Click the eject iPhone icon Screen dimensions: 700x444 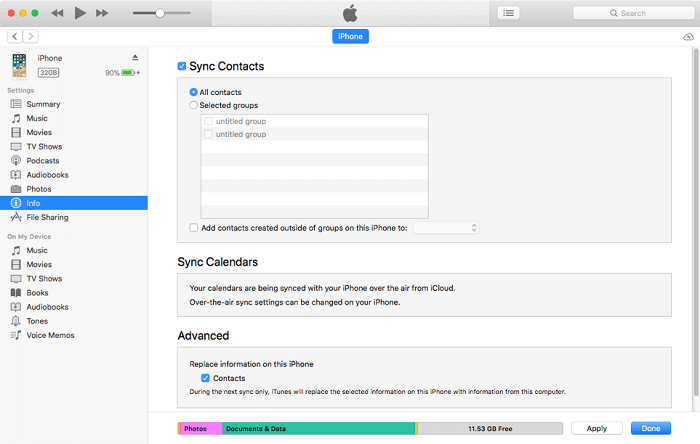(x=135, y=58)
